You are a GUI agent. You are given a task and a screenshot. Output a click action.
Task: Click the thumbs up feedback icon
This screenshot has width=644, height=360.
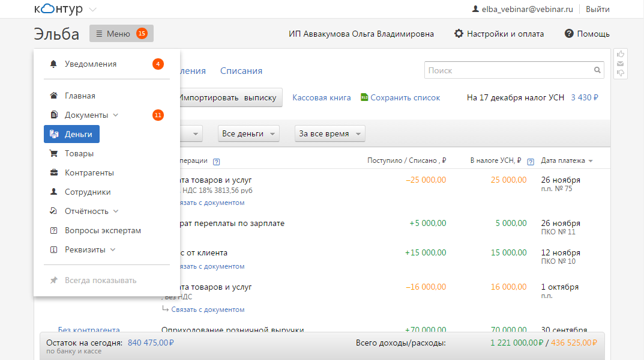coord(621,54)
